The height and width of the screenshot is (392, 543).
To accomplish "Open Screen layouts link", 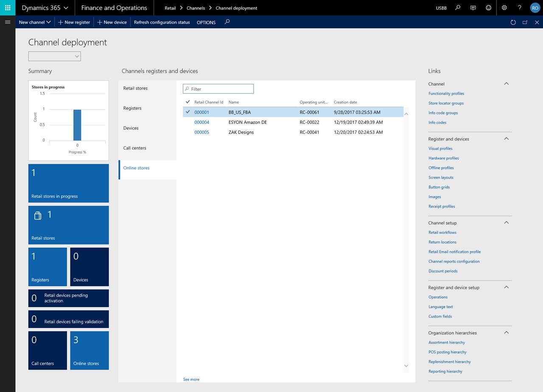I will [441, 178].
